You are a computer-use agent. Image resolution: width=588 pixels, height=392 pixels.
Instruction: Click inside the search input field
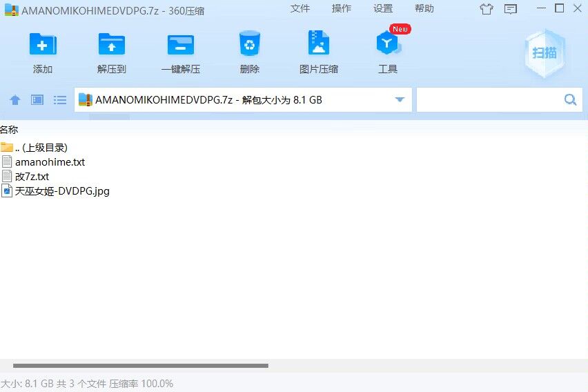coord(489,100)
